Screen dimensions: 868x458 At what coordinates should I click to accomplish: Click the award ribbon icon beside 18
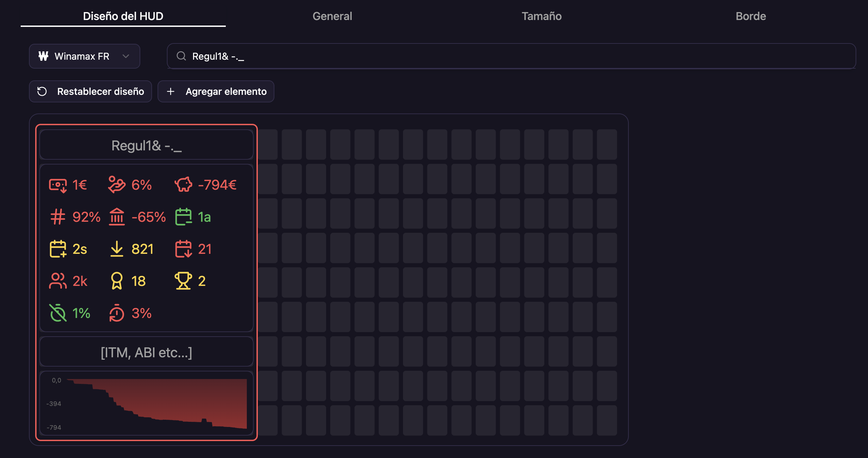[x=117, y=281]
